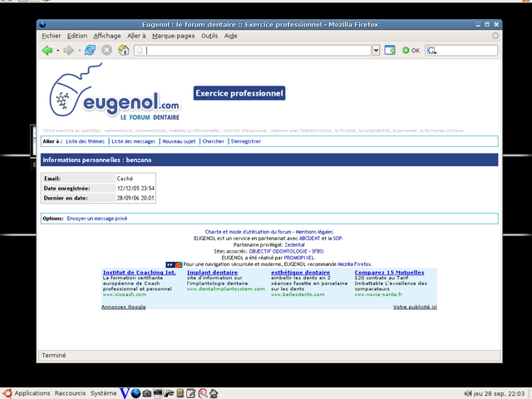Open the text editor notepad launcher
The height and width of the screenshot is (399, 532).
point(191,393)
